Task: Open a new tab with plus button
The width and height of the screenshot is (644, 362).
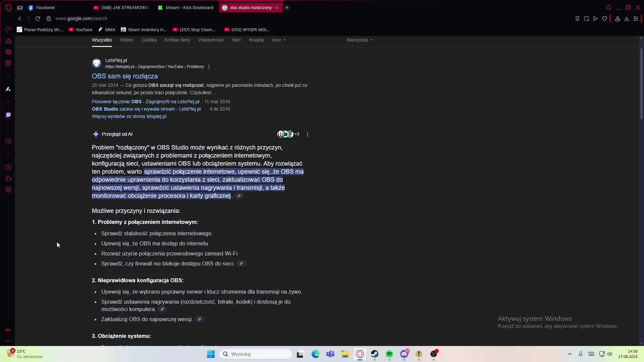Action: click(287, 8)
